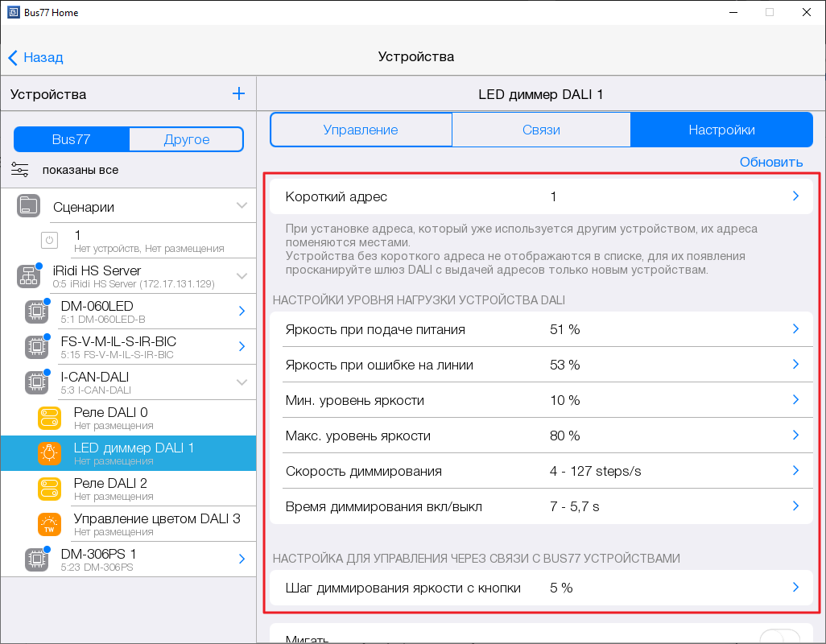The width and height of the screenshot is (826, 644).
Task: Click the Управление цветом DALI 3 icon
Action: tap(50, 524)
